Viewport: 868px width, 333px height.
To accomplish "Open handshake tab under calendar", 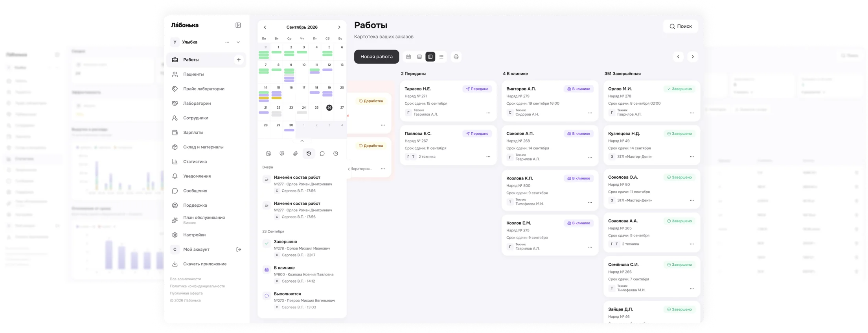I will point(282,154).
